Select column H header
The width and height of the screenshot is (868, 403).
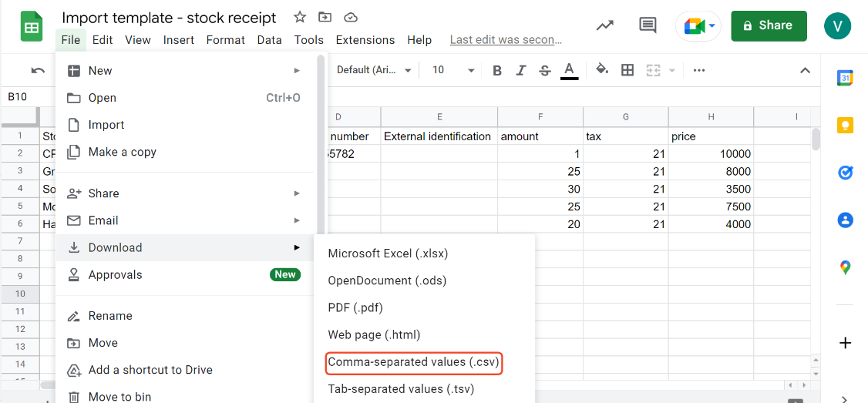coord(711,117)
